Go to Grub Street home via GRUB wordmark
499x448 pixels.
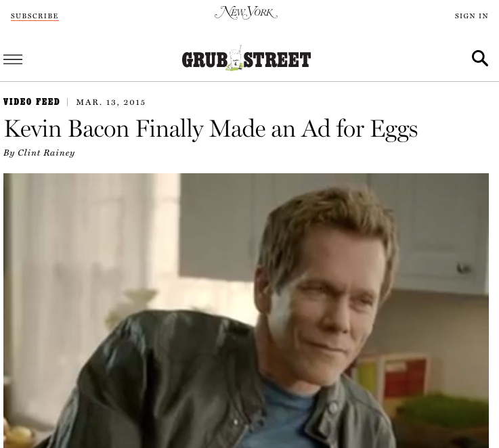(204, 60)
